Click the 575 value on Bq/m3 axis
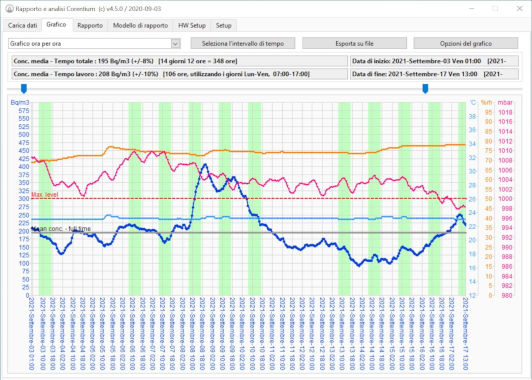This screenshot has height=380, width=532. pyautogui.click(x=25, y=111)
